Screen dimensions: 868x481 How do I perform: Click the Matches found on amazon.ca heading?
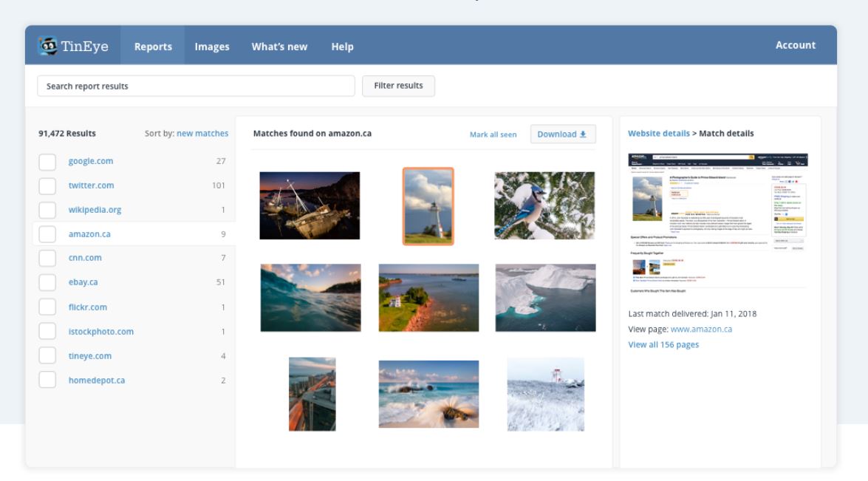(x=312, y=134)
